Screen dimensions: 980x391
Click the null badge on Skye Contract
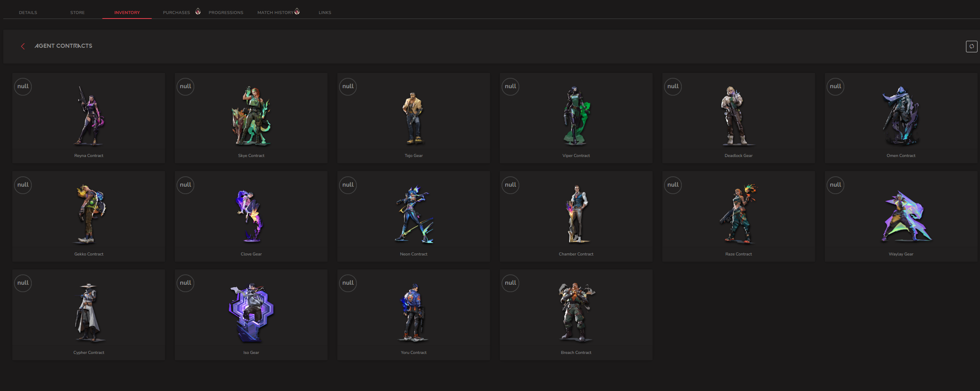(x=186, y=87)
